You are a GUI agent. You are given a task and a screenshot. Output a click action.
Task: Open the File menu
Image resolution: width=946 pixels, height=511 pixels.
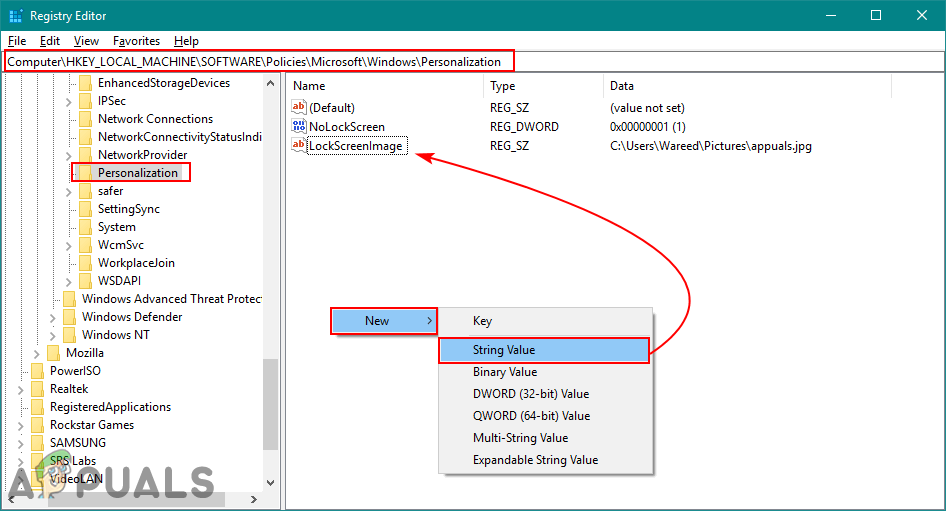click(x=17, y=41)
